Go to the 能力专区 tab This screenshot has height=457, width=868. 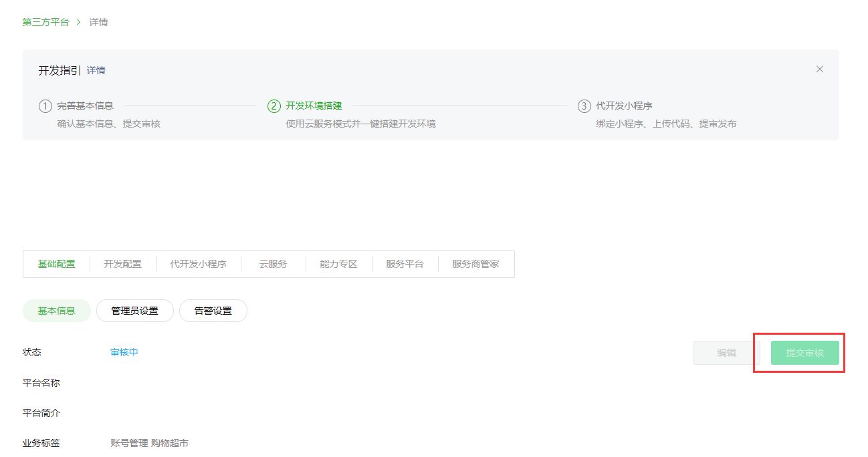(x=338, y=264)
